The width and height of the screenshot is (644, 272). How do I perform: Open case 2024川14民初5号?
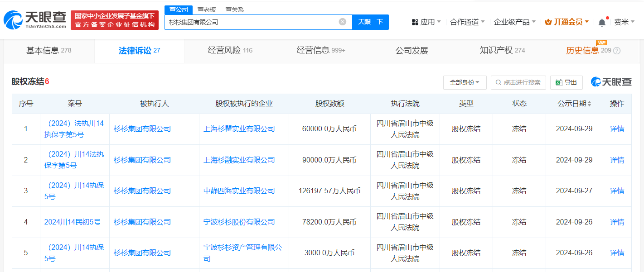(x=73, y=222)
